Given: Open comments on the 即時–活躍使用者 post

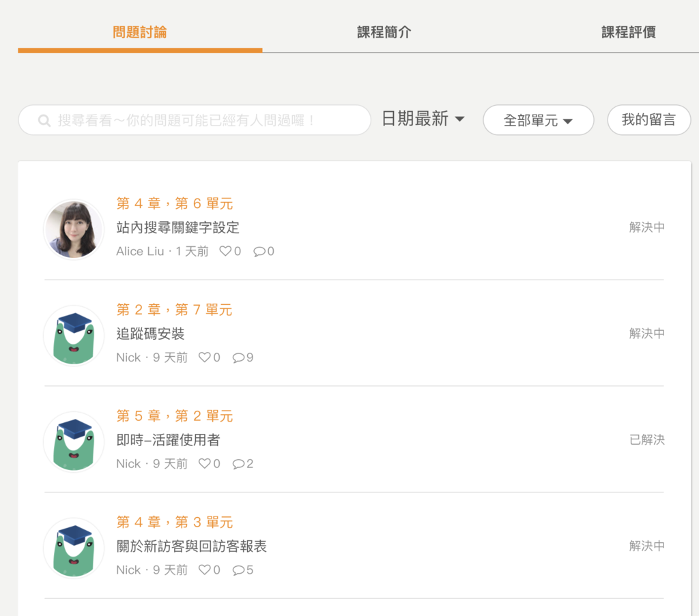Looking at the screenshot, I should [x=238, y=464].
